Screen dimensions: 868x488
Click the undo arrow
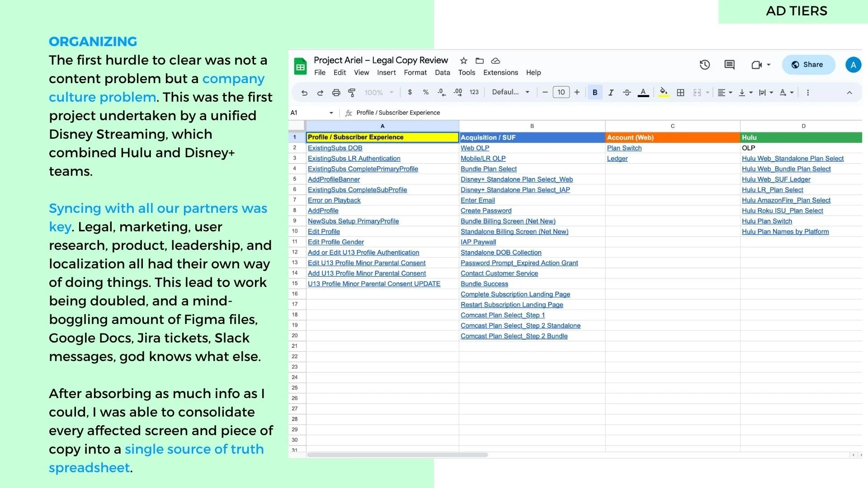(304, 93)
